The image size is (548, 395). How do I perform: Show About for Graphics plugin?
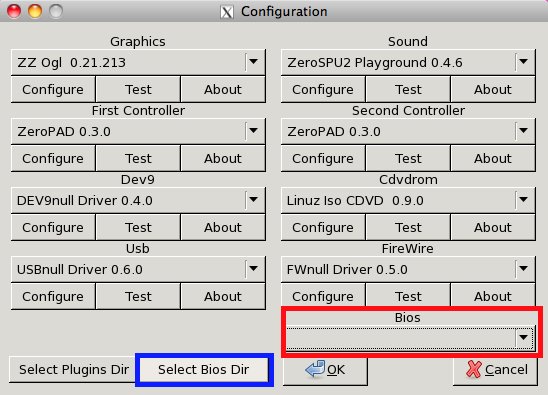tap(223, 89)
